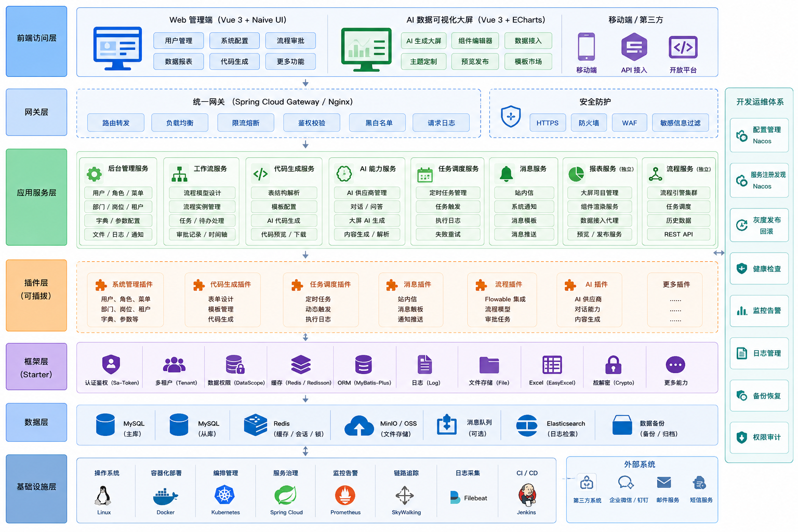This screenshot has height=532, width=798.
Task: Click the WAF box
Action: click(x=630, y=123)
